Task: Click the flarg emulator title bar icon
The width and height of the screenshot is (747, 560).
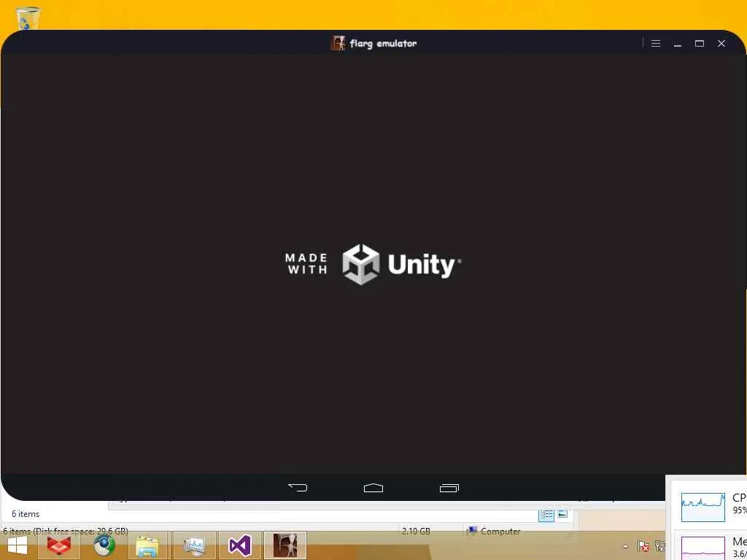Action: tap(338, 43)
